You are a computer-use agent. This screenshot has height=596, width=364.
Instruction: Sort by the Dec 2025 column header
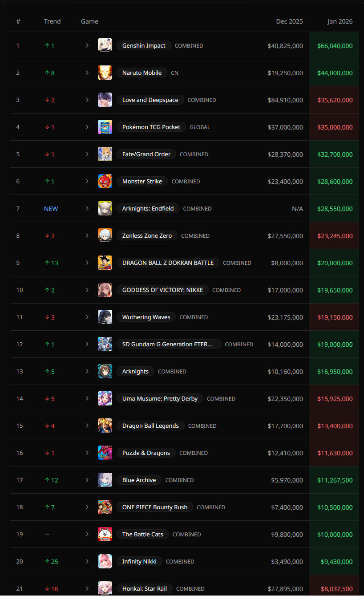tap(289, 21)
